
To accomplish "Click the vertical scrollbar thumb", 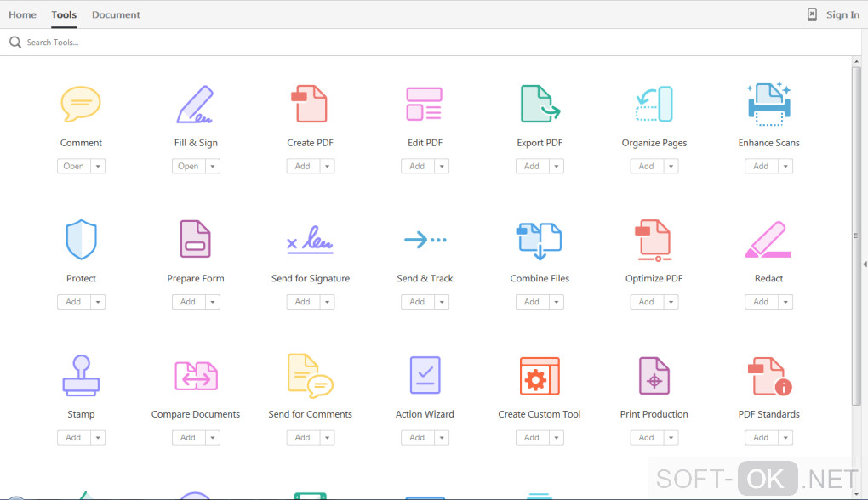I will (856, 236).
